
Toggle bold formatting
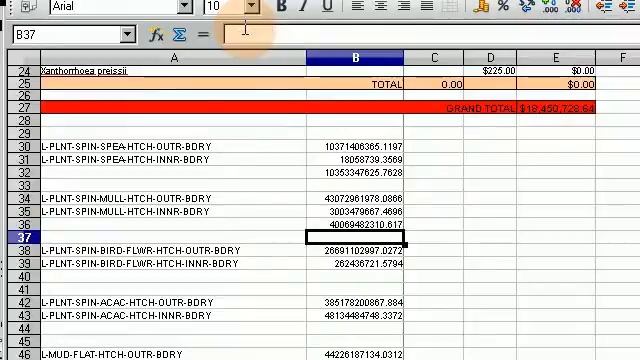[281, 6]
